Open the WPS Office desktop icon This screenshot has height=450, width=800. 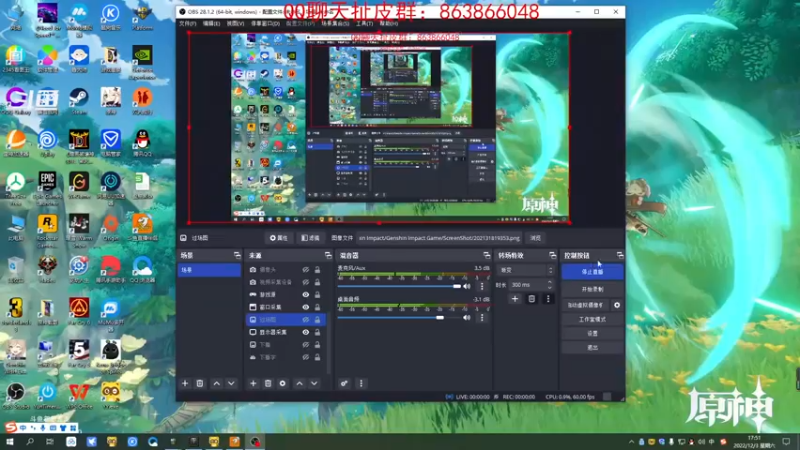[x=79, y=396]
